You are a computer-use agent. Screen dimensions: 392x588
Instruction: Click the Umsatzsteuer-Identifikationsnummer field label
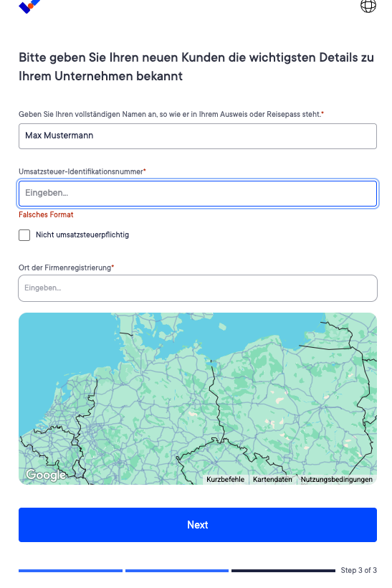pyautogui.click(x=82, y=171)
